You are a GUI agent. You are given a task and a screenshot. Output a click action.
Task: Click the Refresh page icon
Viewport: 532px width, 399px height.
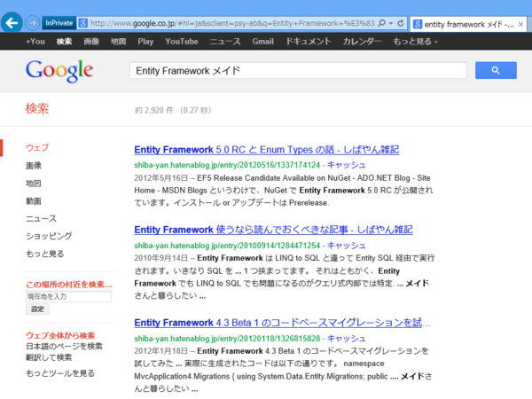pyautogui.click(x=401, y=23)
